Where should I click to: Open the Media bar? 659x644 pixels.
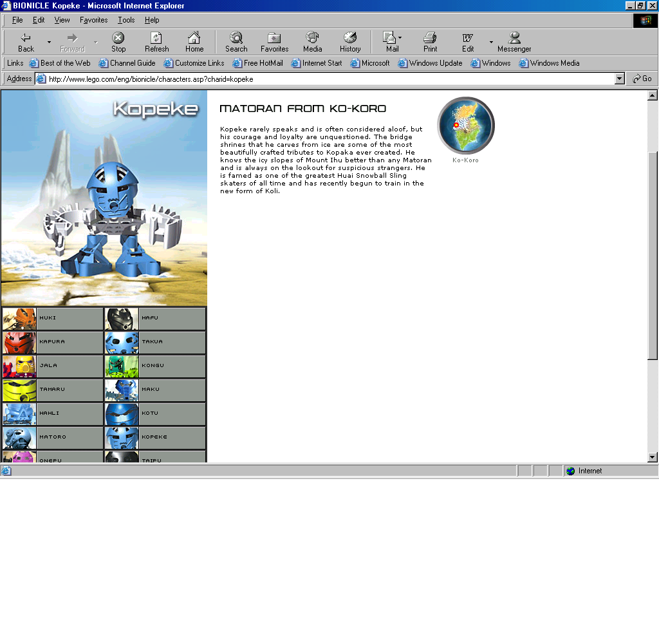pos(312,43)
